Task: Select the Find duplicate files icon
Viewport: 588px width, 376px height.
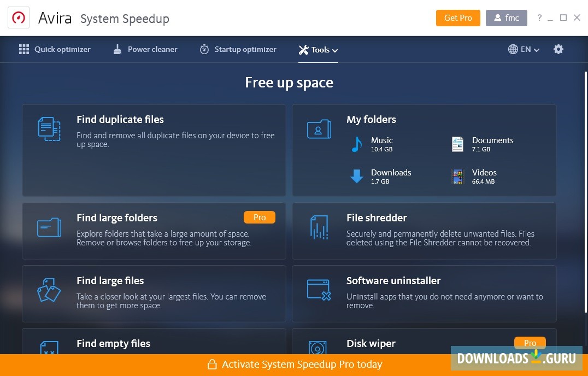Action: click(x=49, y=129)
